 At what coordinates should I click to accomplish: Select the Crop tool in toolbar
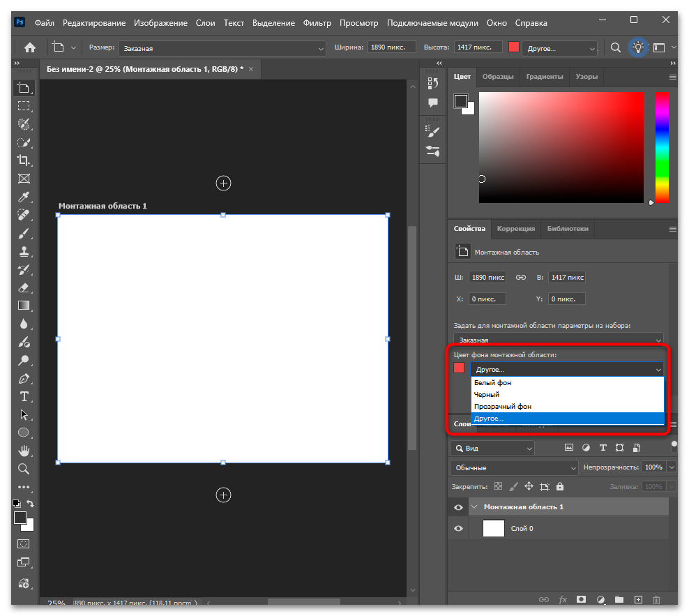(x=24, y=160)
